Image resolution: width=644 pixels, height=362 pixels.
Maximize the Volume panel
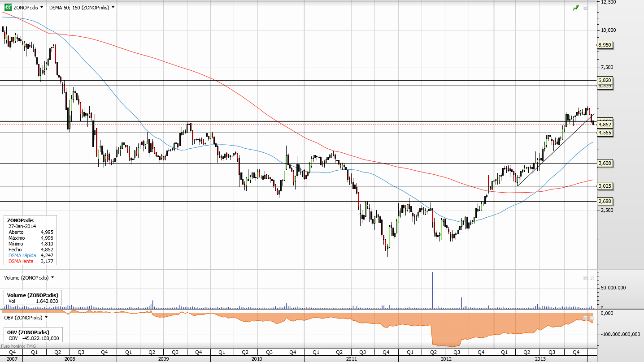tap(585, 278)
